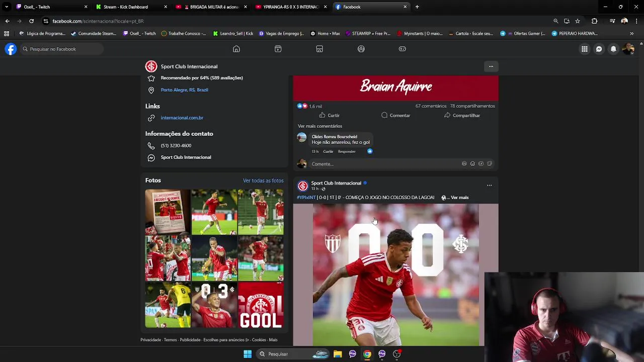Open the newspaper-style first photo thumbnail
Screen dimensions: 644x362
pyautogui.click(x=168, y=212)
